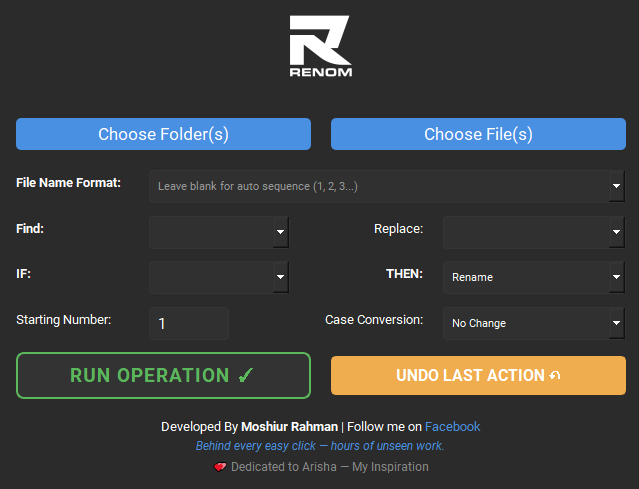Click the developer name Moshiur Rahman
Viewport: 639px width, 489px height.
click(288, 427)
